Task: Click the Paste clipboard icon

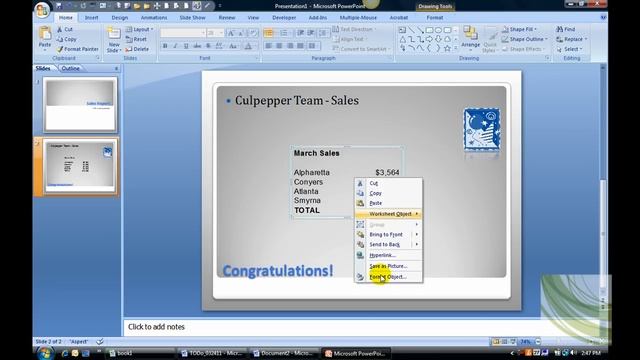Action: coord(45,33)
